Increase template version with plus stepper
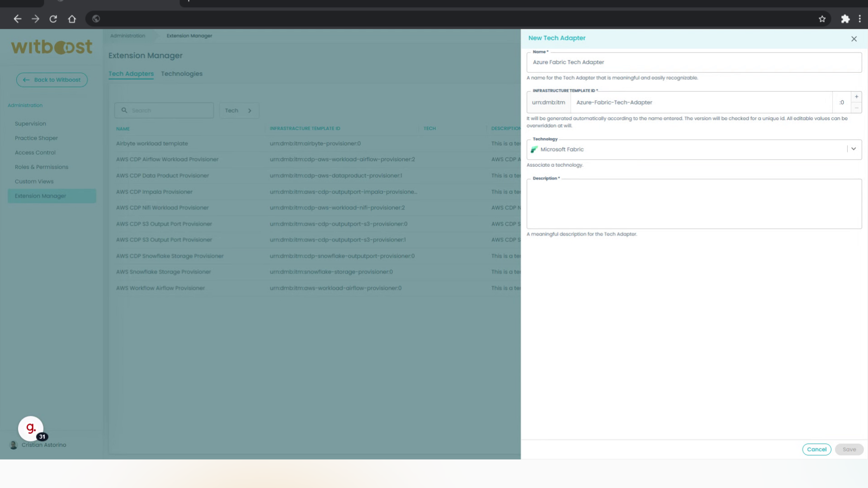 (x=856, y=97)
